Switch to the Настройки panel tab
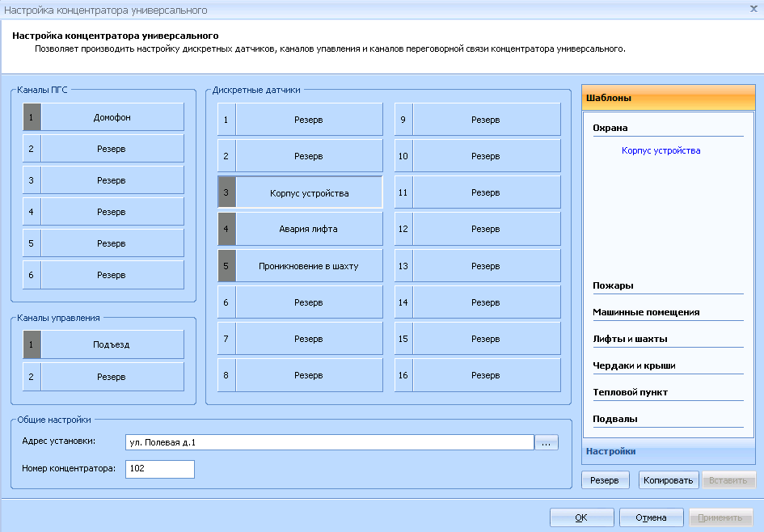The image size is (764, 532). pyautogui.click(x=610, y=451)
